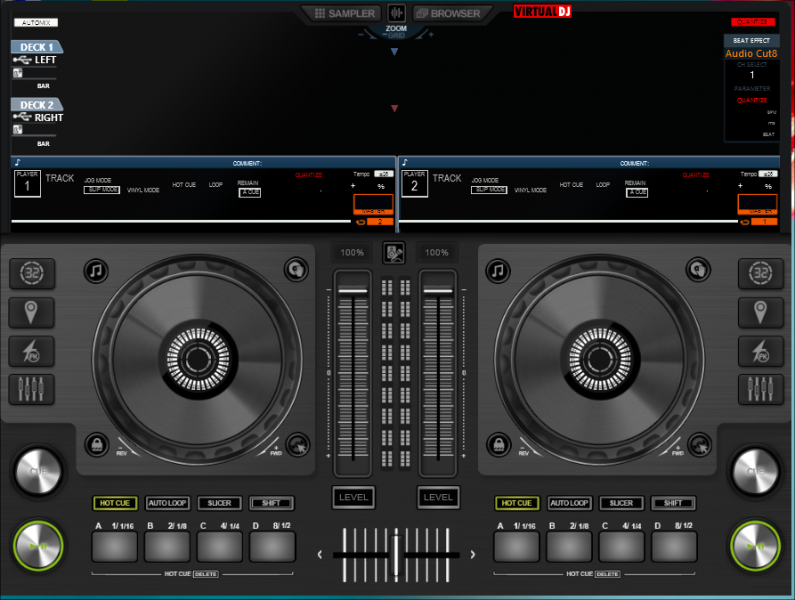Toggle the AUTOMIX button

(36, 23)
